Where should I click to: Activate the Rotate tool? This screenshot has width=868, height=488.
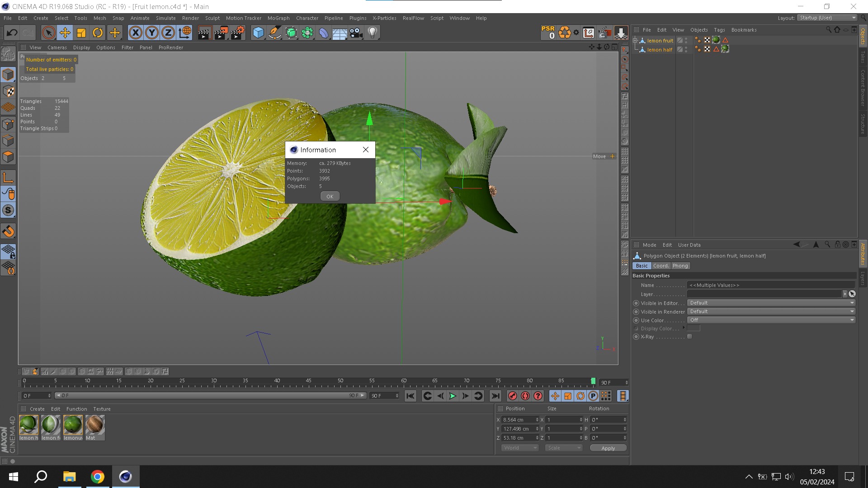[x=98, y=33]
